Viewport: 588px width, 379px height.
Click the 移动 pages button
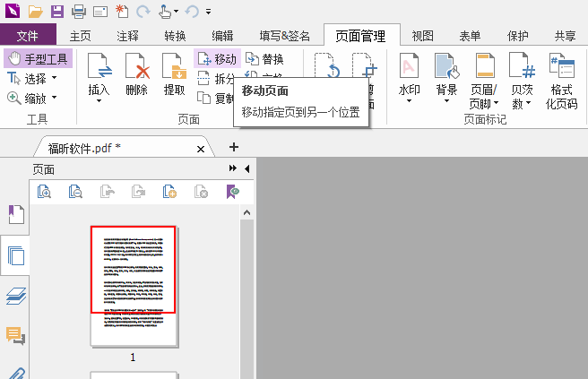(x=217, y=59)
